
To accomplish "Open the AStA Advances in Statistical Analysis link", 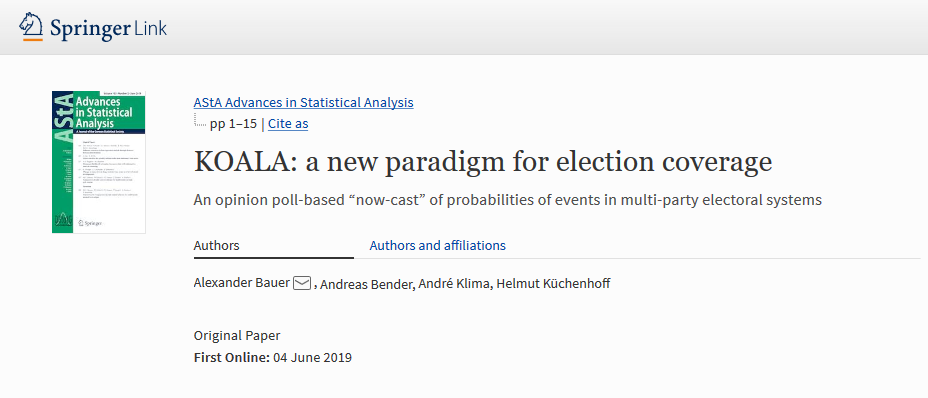I will (x=304, y=102).
